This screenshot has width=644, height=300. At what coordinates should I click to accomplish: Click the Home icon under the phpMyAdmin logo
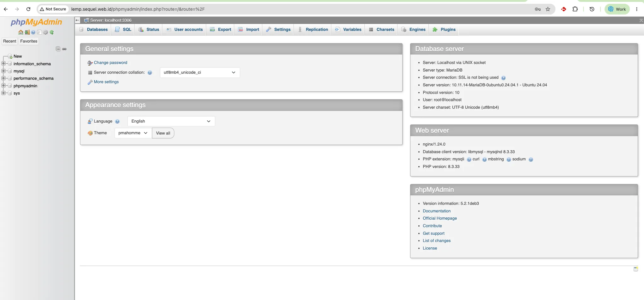click(21, 32)
